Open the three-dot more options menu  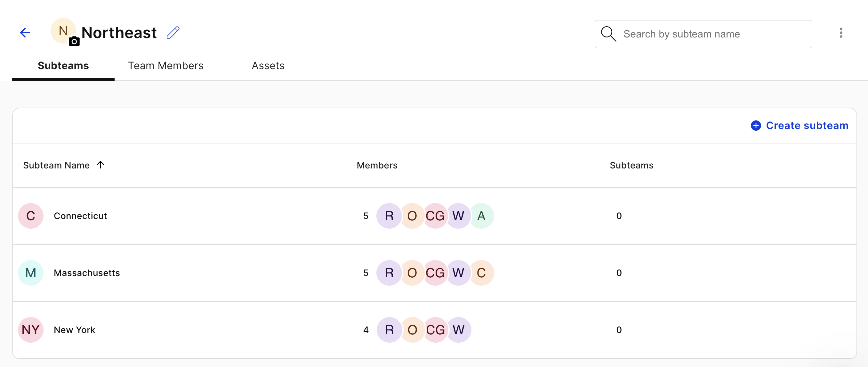coord(841,33)
